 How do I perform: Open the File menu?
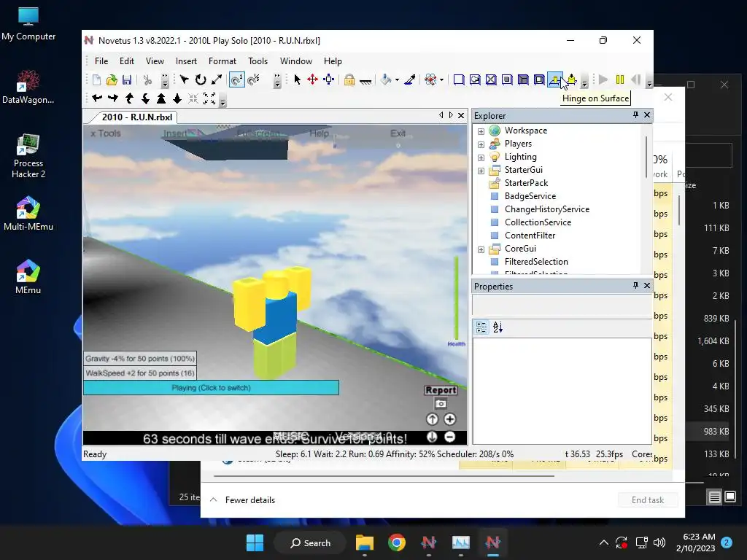[101, 61]
